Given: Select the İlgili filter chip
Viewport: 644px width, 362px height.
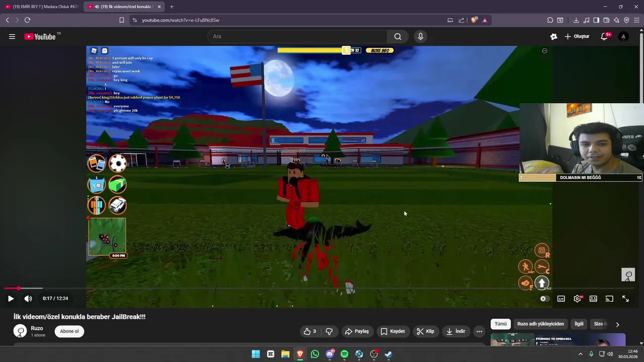Looking at the screenshot, I should point(579,324).
